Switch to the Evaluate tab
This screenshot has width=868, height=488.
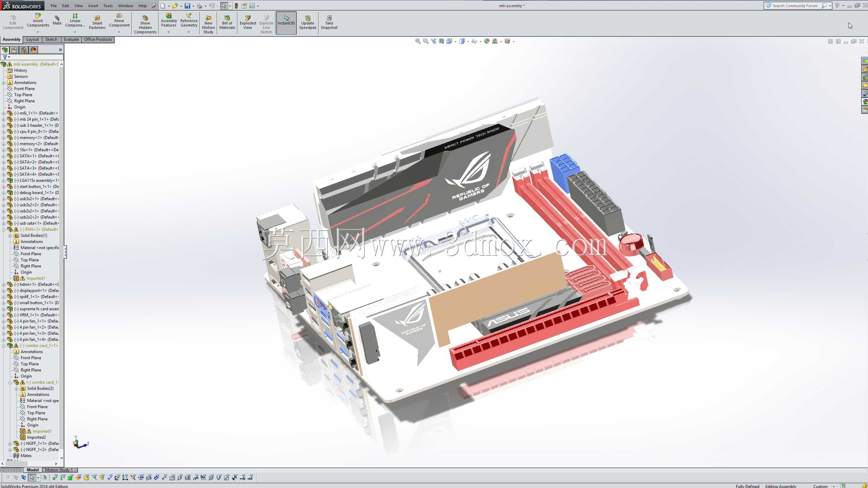tap(71, 39)
